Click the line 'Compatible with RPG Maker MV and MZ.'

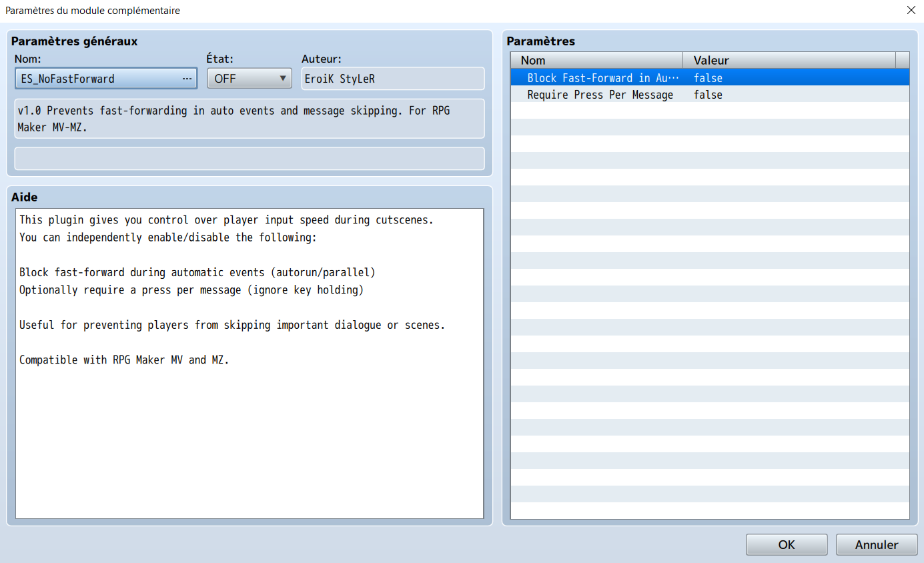pyautogui.click(x=124, y=360)
